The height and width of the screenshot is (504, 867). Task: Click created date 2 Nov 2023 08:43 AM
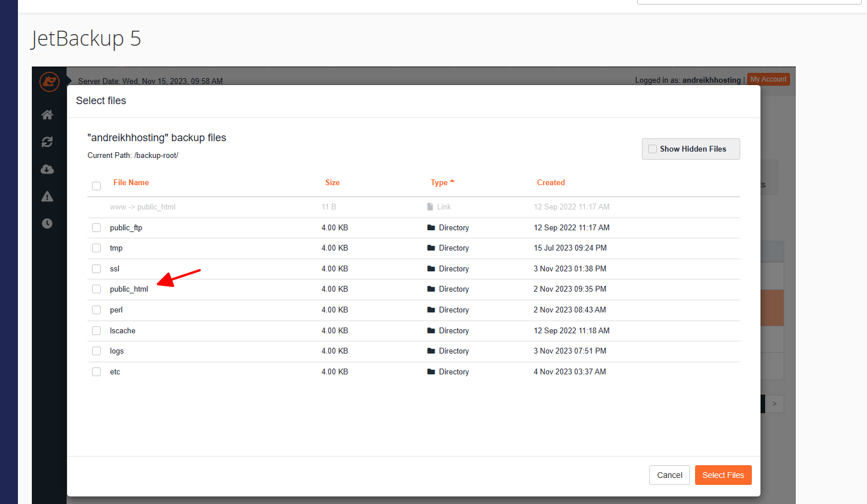(570, 310)
